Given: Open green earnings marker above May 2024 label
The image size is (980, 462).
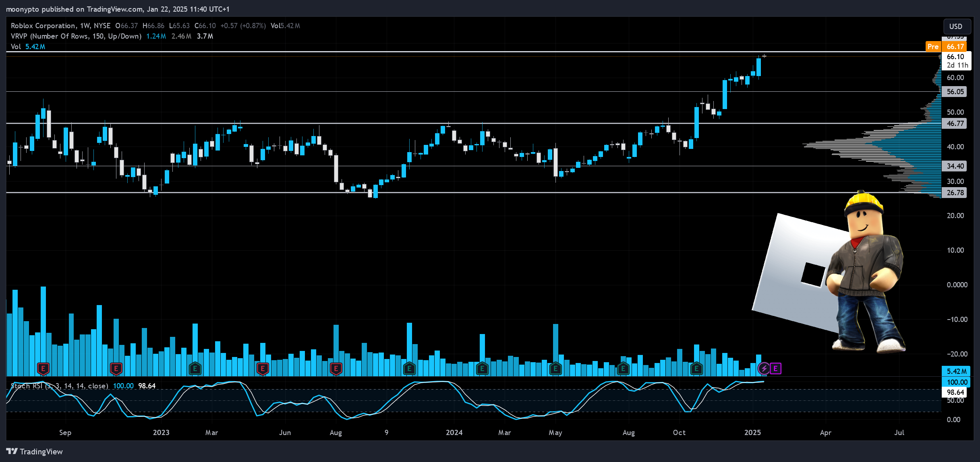Looking at the screenshot, I should [555, 368].
